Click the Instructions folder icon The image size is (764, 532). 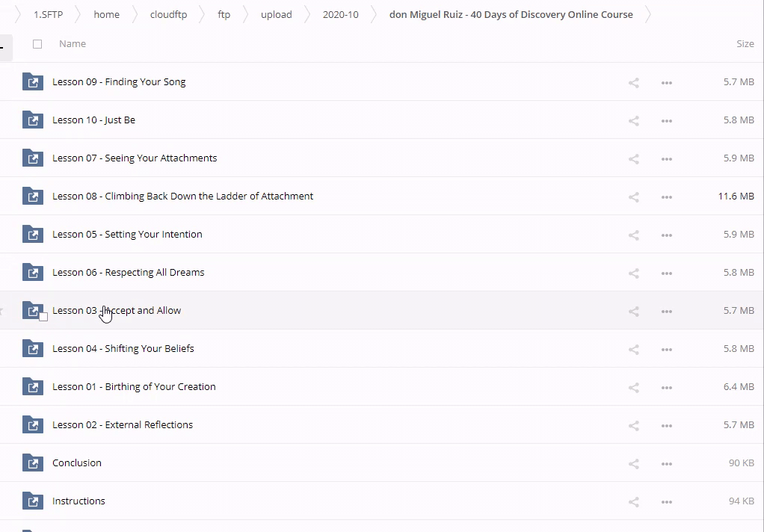[x=33, y=501]
